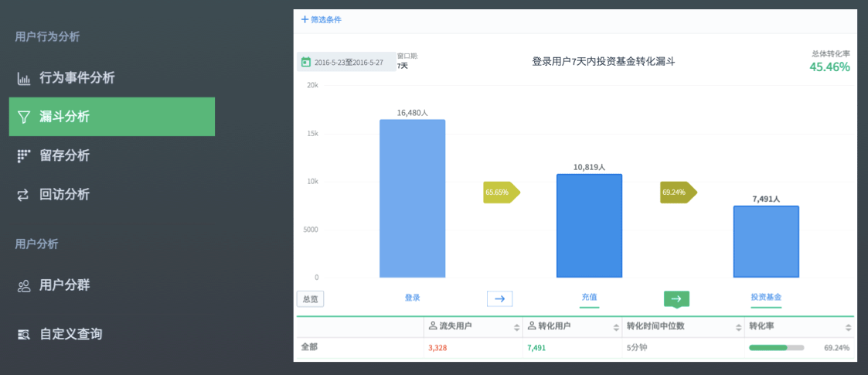Click the calendar icon in date range
868x375 pixels.
click(306, 62)
